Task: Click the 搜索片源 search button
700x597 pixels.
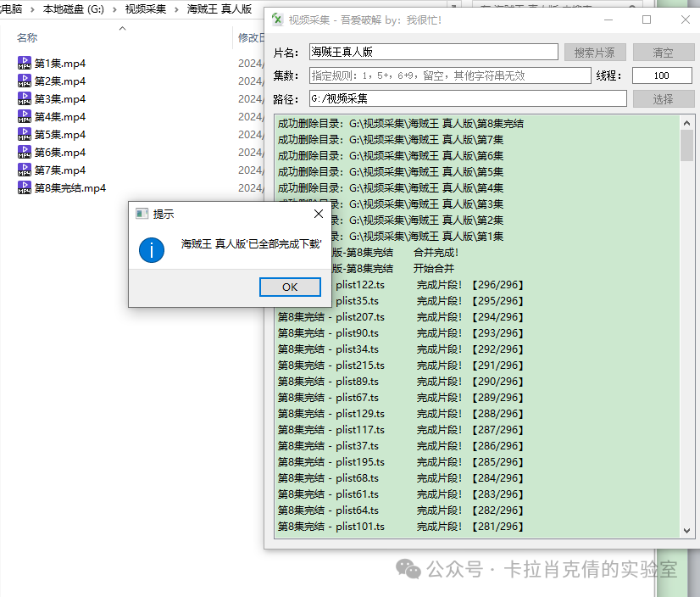Action: pos(597,52)
